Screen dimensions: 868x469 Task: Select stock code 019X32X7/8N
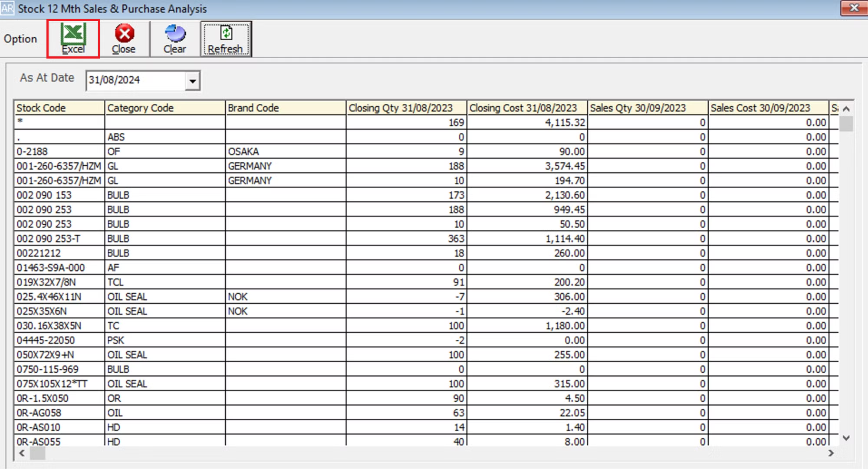coord(59,282)
